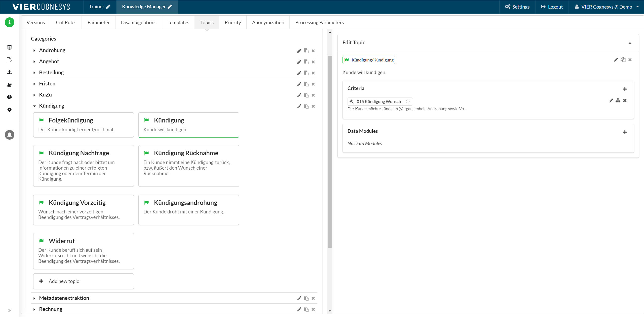644x317 pixels.
Task: Click the notification bell icon
Action: pos(9,135)
